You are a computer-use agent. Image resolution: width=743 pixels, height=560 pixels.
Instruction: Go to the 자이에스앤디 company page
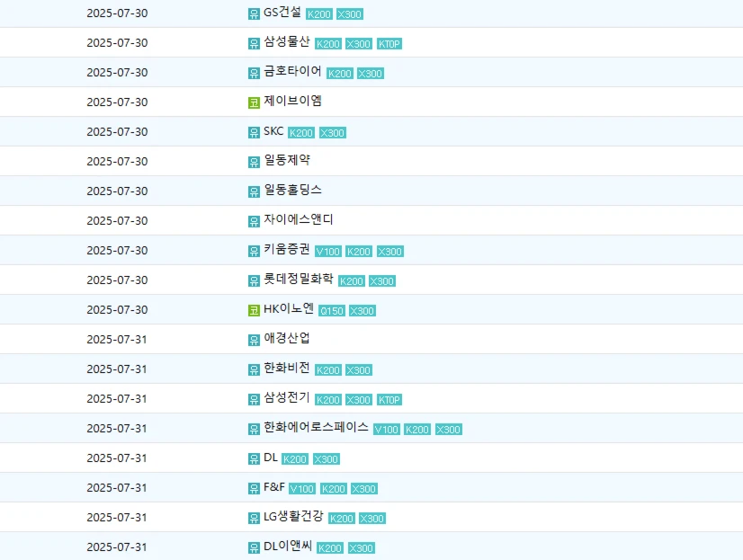tap(299, 220)
